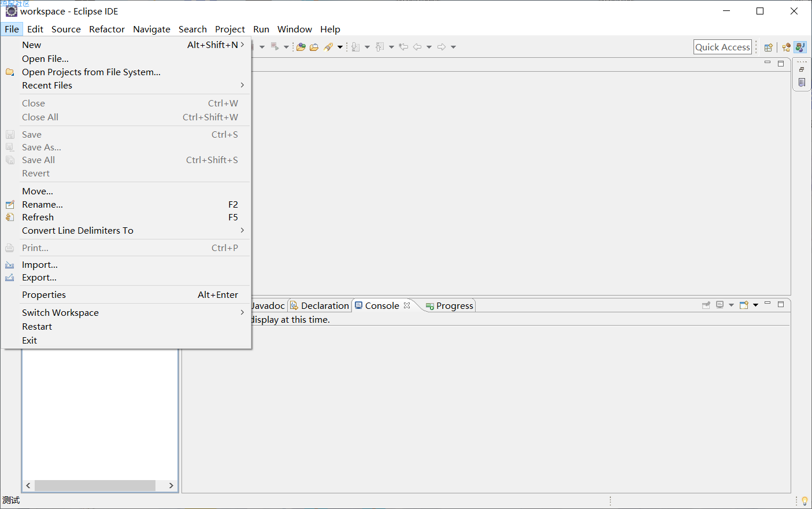Click the tip lightbulb in status bar
Screen dimensions: 812x509
(x=804, y=501)
